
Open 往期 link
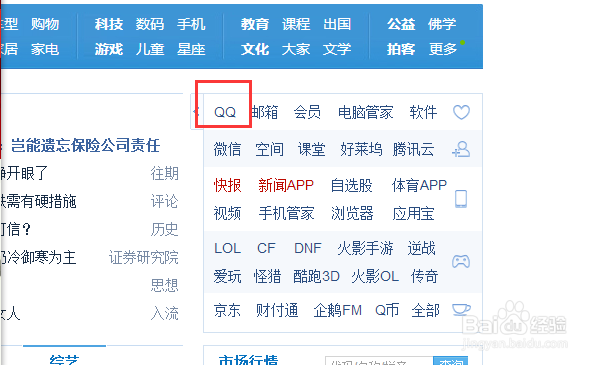coord(165,173)
